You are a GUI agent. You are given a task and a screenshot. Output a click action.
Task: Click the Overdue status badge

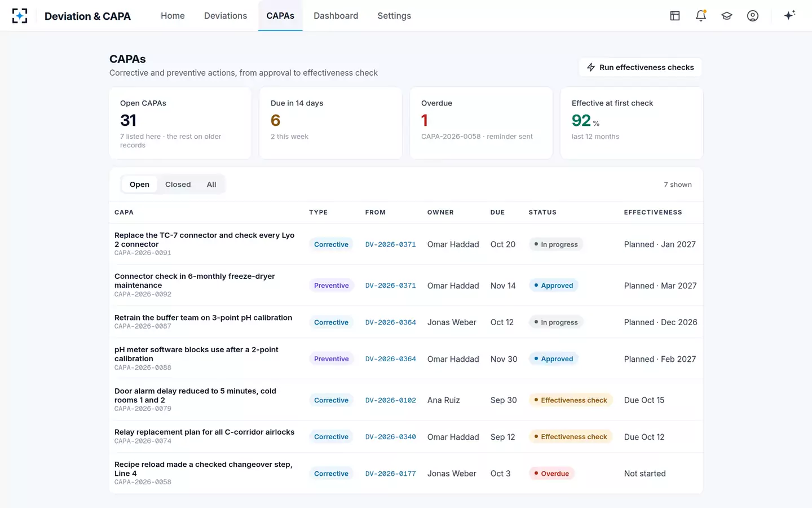tap(551, 474)
